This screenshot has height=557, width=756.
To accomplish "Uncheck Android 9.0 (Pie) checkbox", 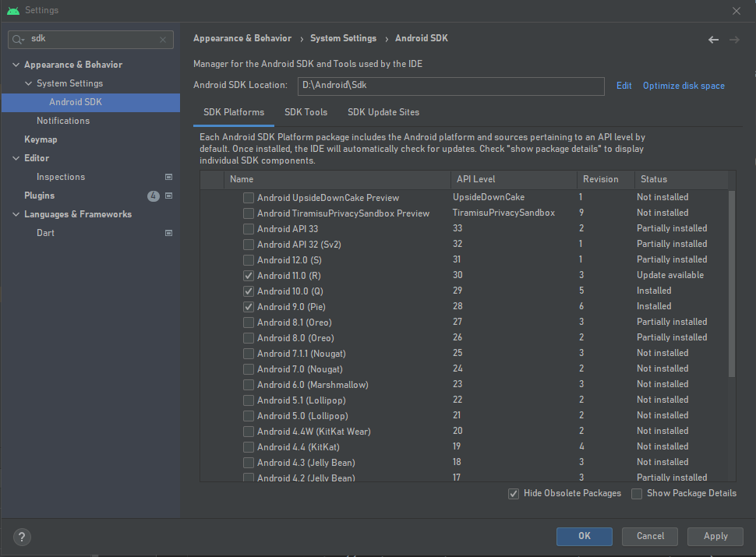I will [x=249, y=306].
